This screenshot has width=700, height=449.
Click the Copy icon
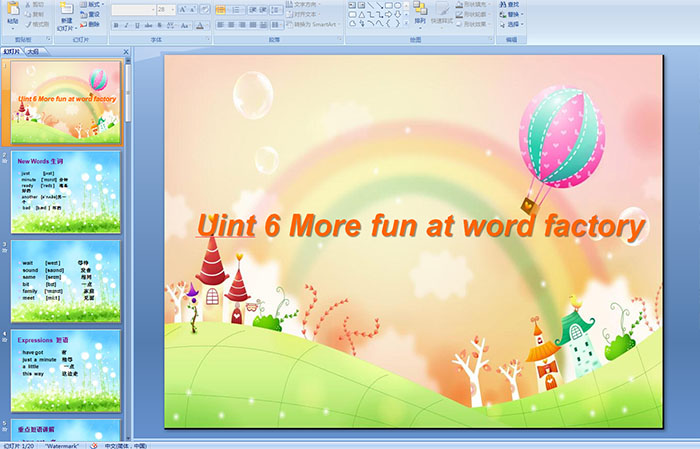click(28, 14)
